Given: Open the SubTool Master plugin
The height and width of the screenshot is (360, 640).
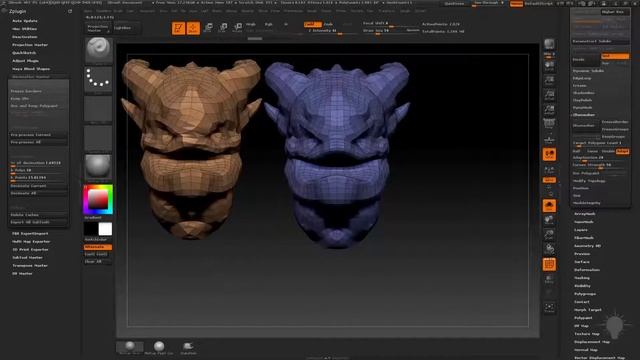Looking at the screenshot, I should [x=27, y=258].
